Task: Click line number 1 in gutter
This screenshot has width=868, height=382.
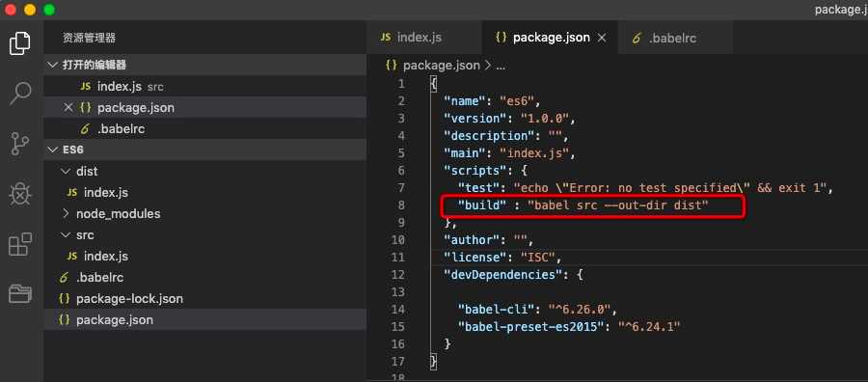Action: click(401, 84)
